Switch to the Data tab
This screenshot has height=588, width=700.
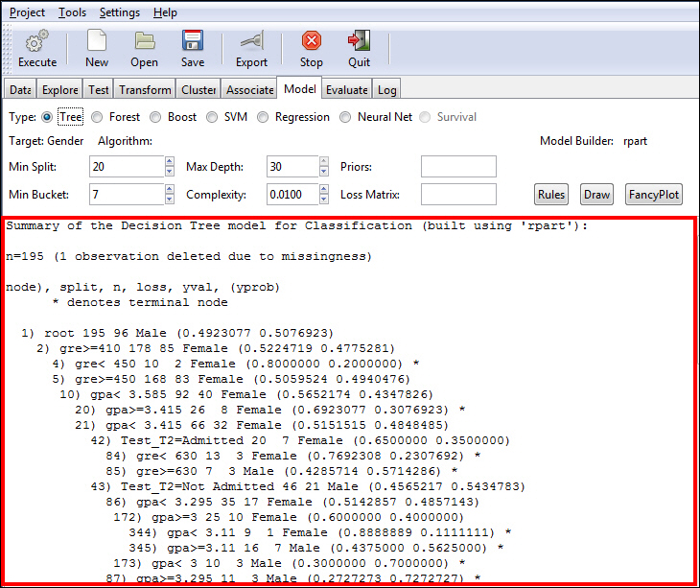coord(20,90)
